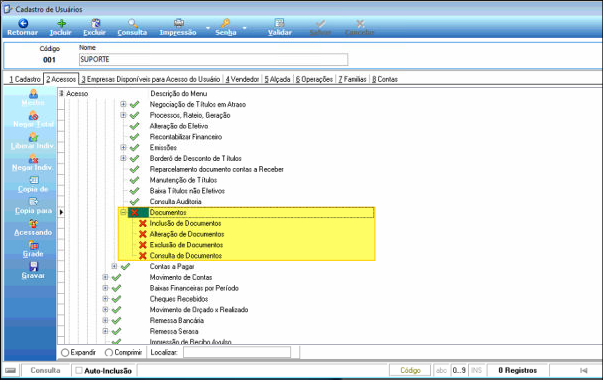Click the Senha key icon
Screen dimensions: 603x382
225,23
